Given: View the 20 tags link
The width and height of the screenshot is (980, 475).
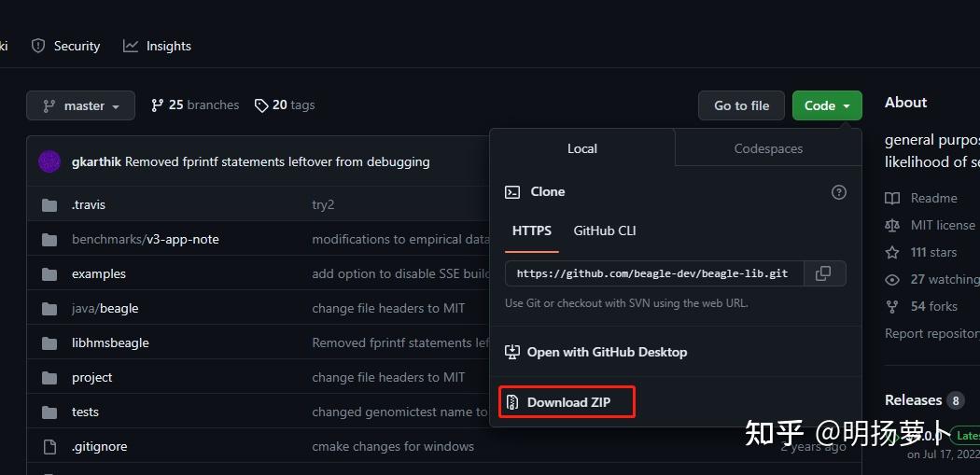Looking at the screenshot, I should click(285, 105).
